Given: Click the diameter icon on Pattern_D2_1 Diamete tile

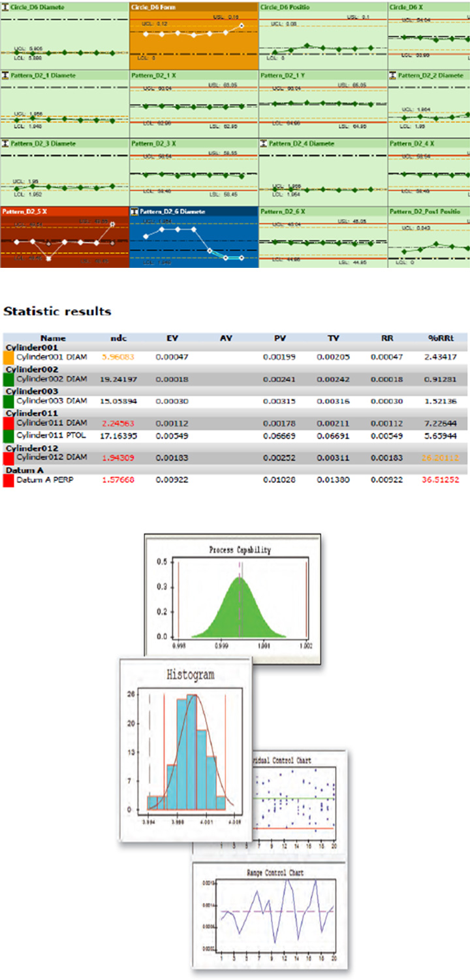Looking at the screenshot, I should 5,76.
